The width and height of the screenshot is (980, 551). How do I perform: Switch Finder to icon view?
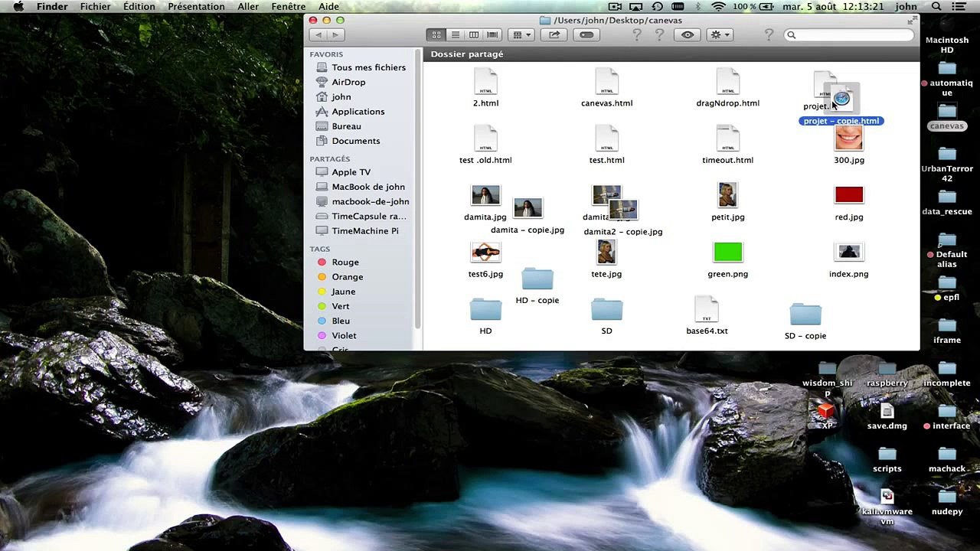click(436, 35)
